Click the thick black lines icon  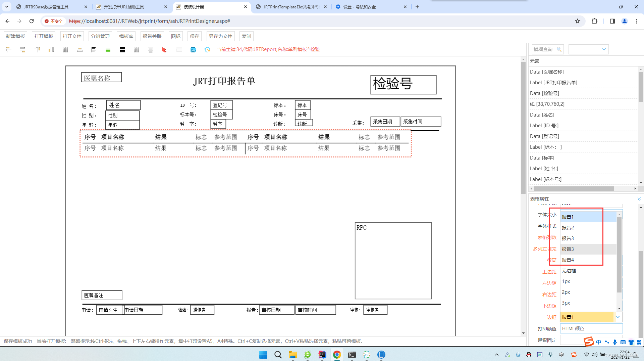[x=122, y=50]
